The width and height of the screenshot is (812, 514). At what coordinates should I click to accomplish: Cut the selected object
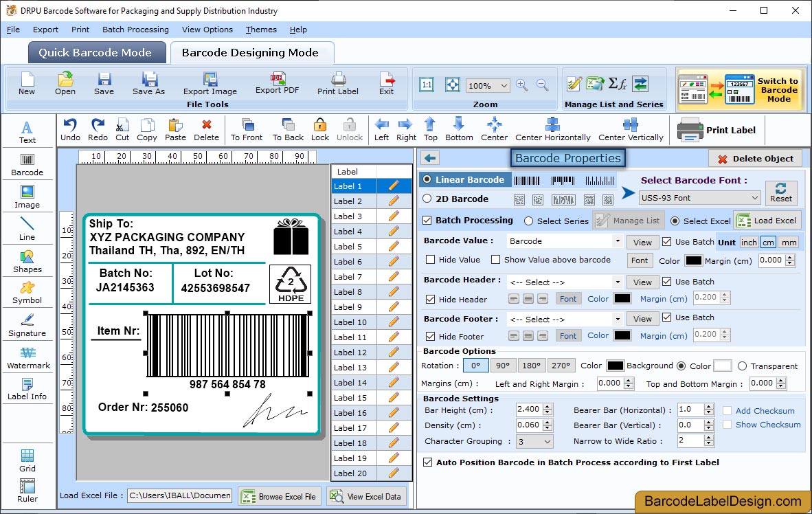122,130
